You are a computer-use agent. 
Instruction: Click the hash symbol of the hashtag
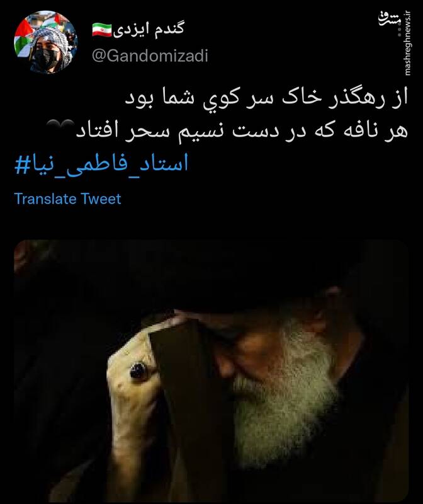pos(22,165)
